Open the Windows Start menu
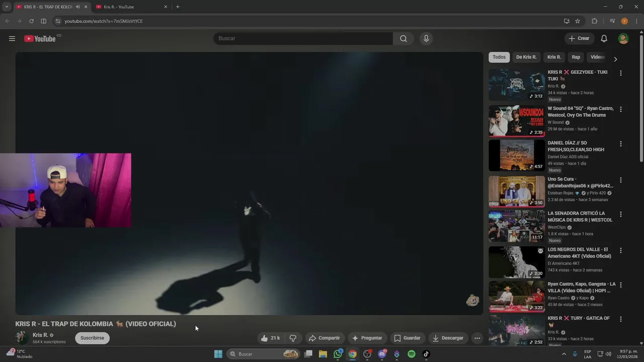This screenshot has width=644, height=362. point(218,354)
